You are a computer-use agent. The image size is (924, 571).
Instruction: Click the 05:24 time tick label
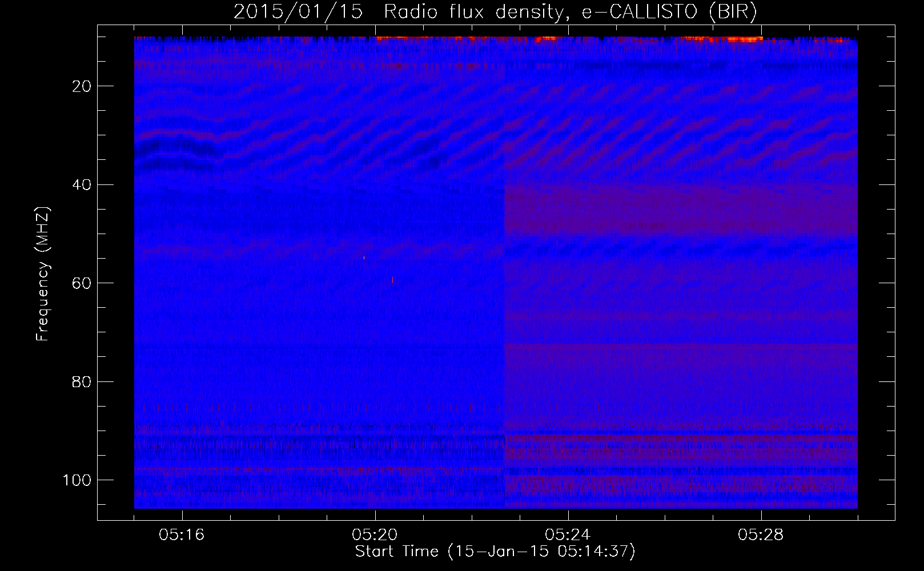[568, 535]
